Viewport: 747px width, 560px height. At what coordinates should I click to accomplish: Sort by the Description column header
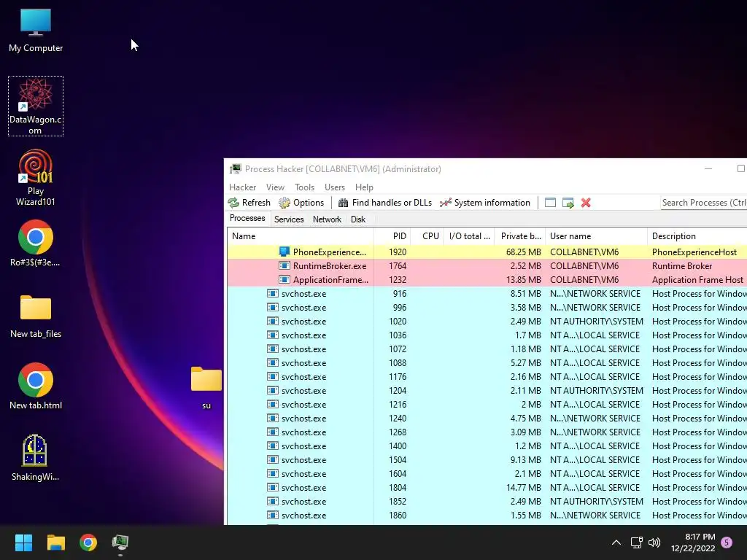click(x=697, y=236)
